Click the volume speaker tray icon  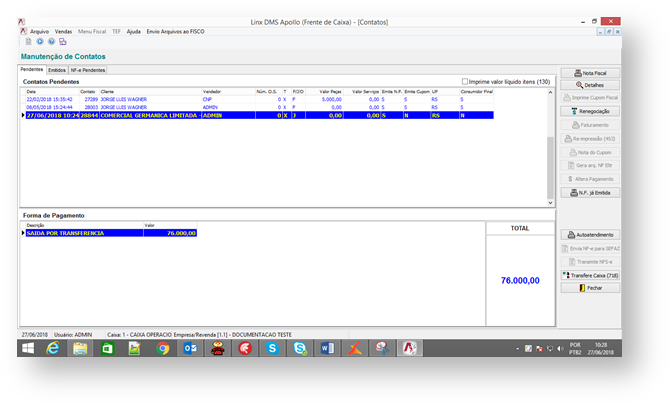(x=560, y=349)
